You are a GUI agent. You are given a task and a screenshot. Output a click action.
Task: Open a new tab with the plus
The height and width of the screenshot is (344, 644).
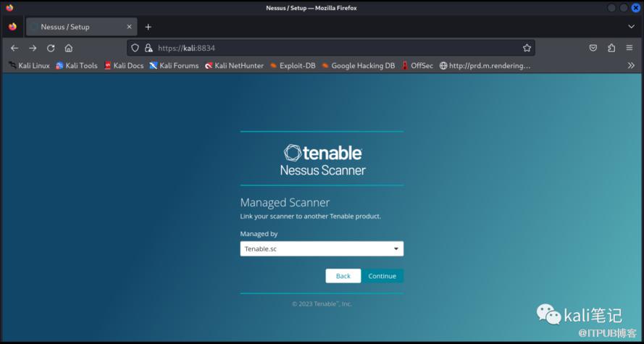tap(149, 27)
